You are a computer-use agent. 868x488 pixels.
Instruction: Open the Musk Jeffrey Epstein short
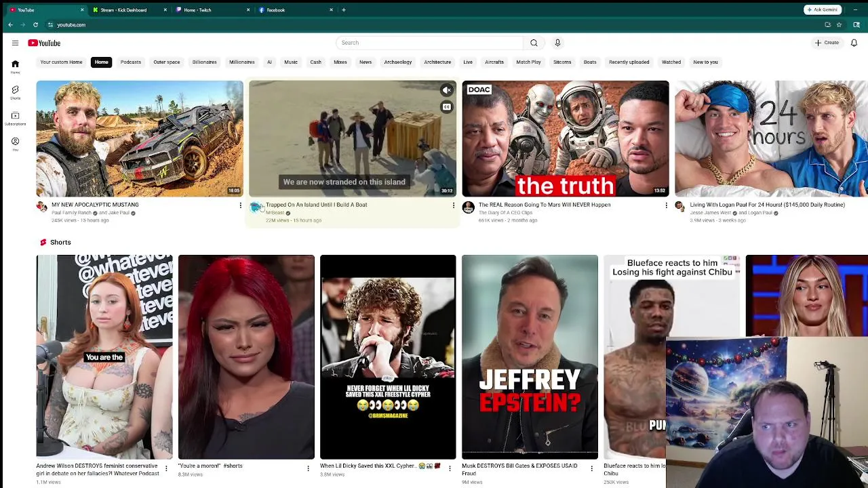[530, 357]
